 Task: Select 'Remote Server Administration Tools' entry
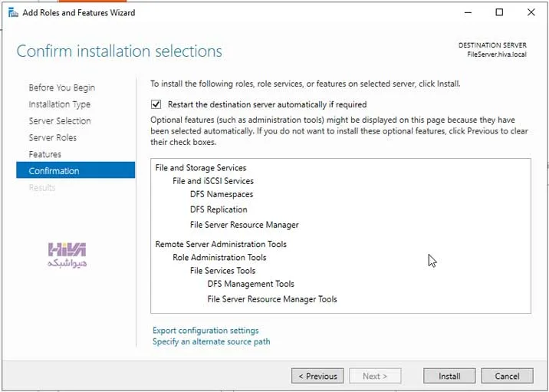point(221,244)
